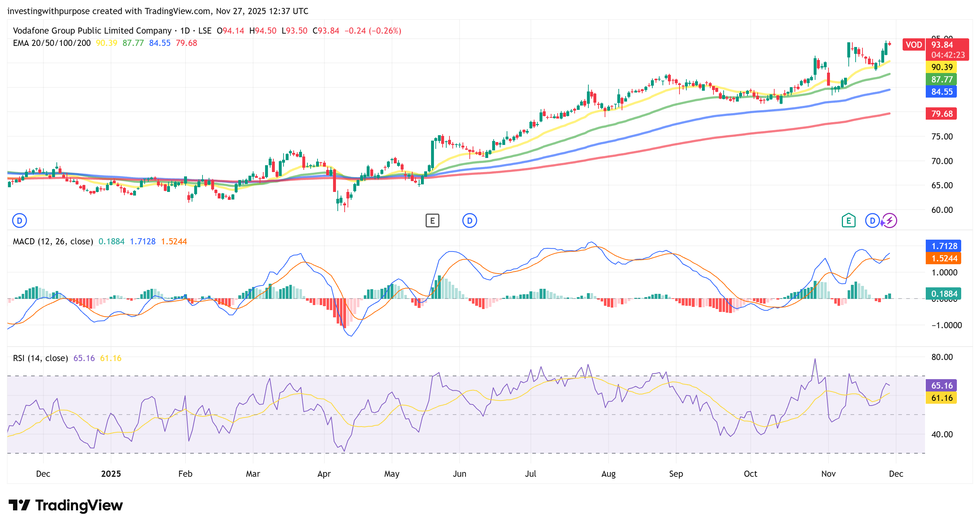Click the red 79.68 EMA price label
Screen dimensions: 980x527
click(x=942, y=114)
